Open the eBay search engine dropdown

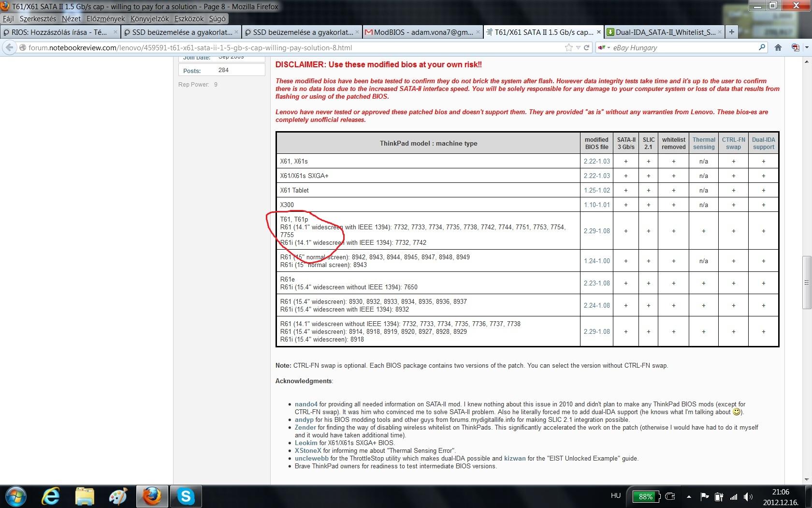[x=604, y=47]
